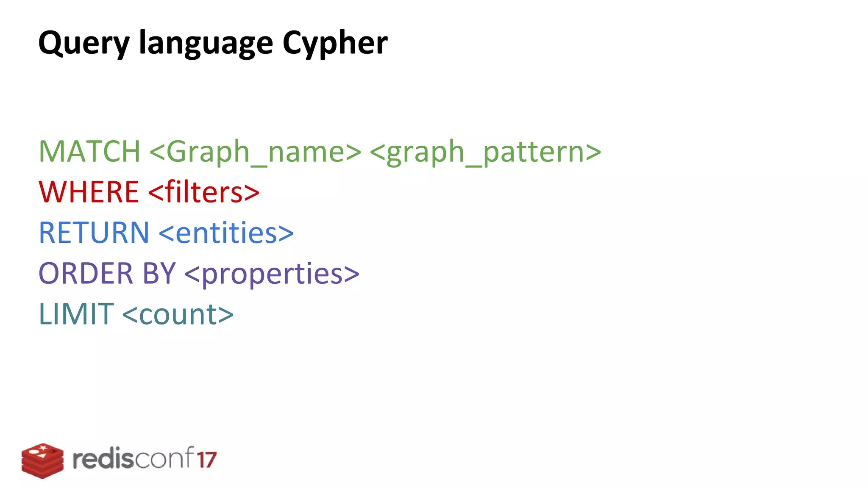Select the <count> placeholder text
This screenshot has width=868, height=488.
[178, 315]
